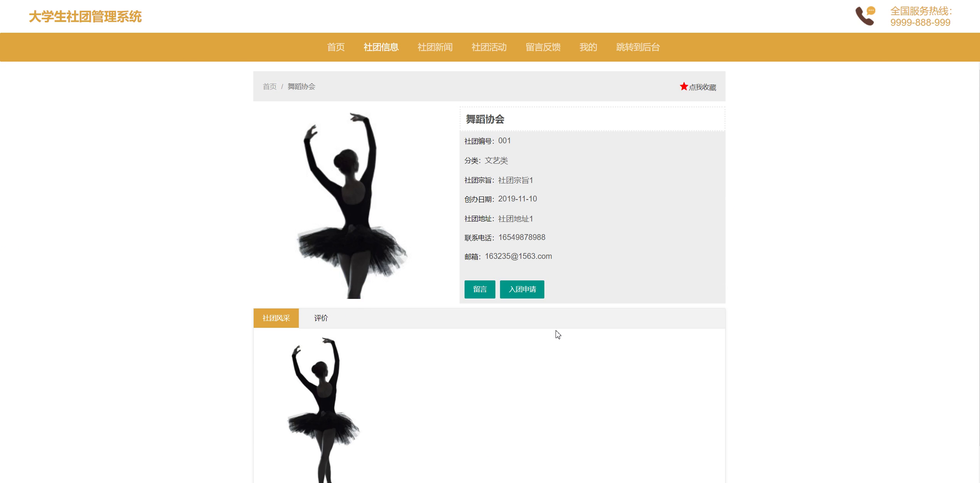Open the 首页 navigation menu item
980x483 pixels.
click(x=336, y=47)
